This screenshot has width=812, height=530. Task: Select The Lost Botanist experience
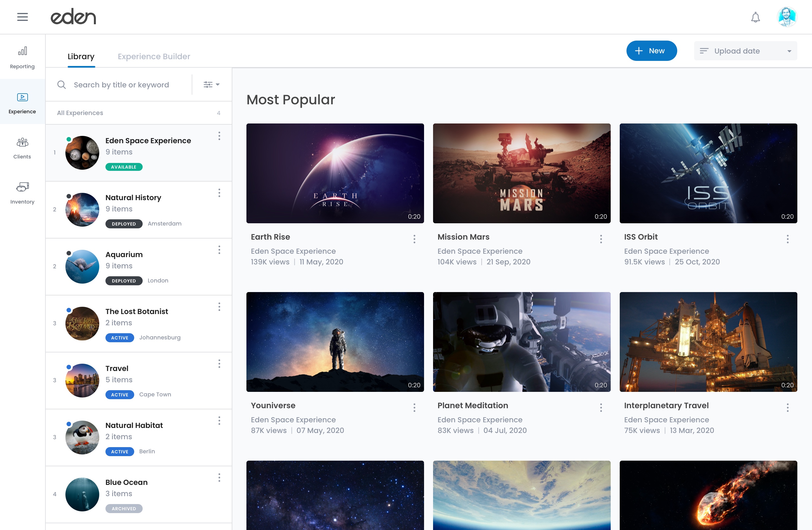tap(138, 324)
